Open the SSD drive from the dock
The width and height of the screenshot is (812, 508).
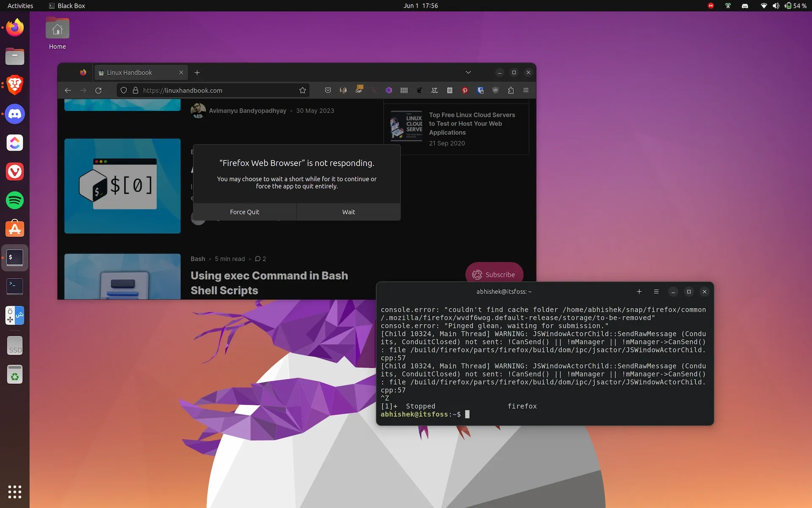(x=15, y=345)
